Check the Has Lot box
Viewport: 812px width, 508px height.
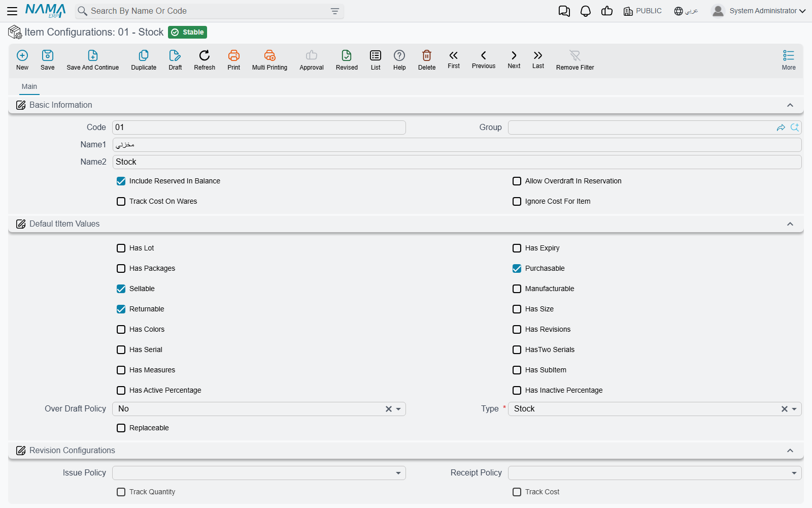point(121,248)
